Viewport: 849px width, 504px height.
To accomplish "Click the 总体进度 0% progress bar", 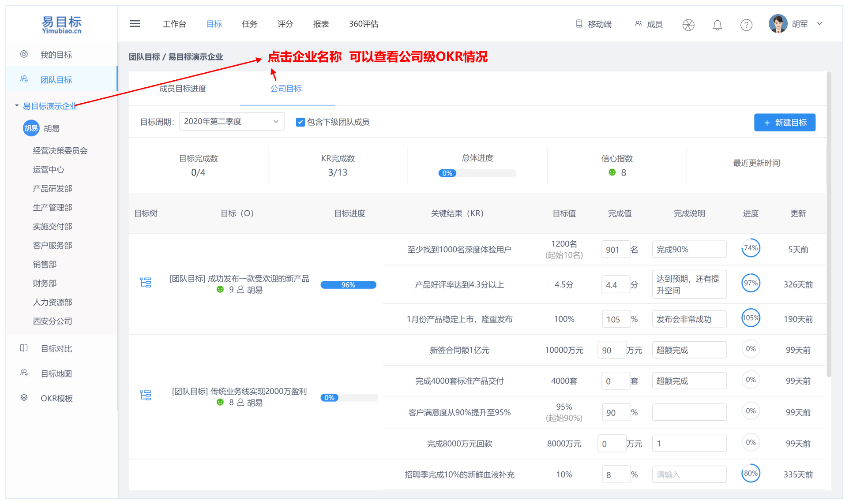I will pos(477,173).
